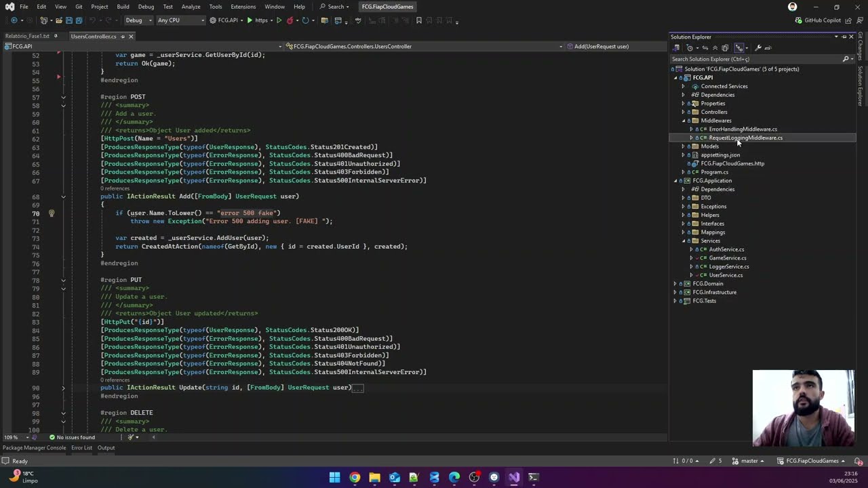868x488 pixels.
Task: Open File Explorer from the Windows taskbar
Action: click(374, 477)
